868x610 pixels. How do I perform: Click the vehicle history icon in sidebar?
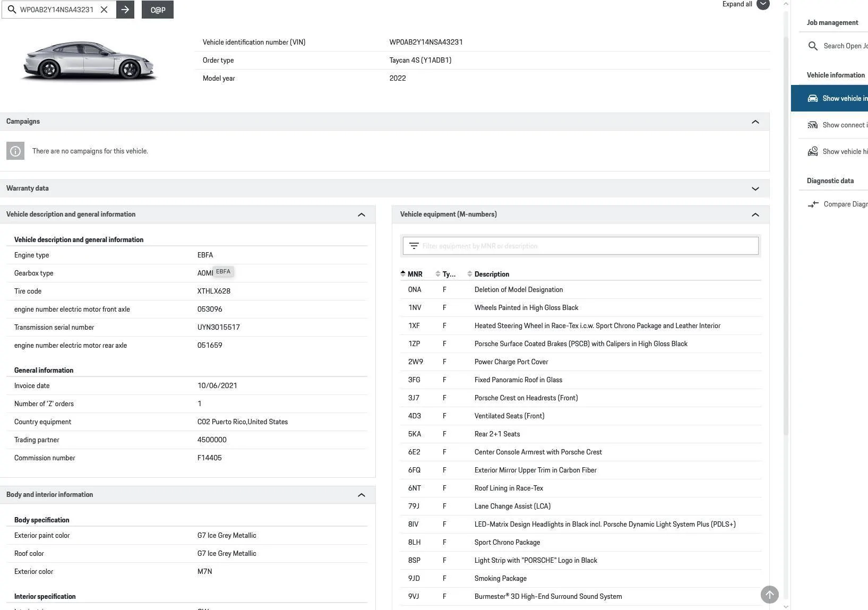(x=813, y=152)
